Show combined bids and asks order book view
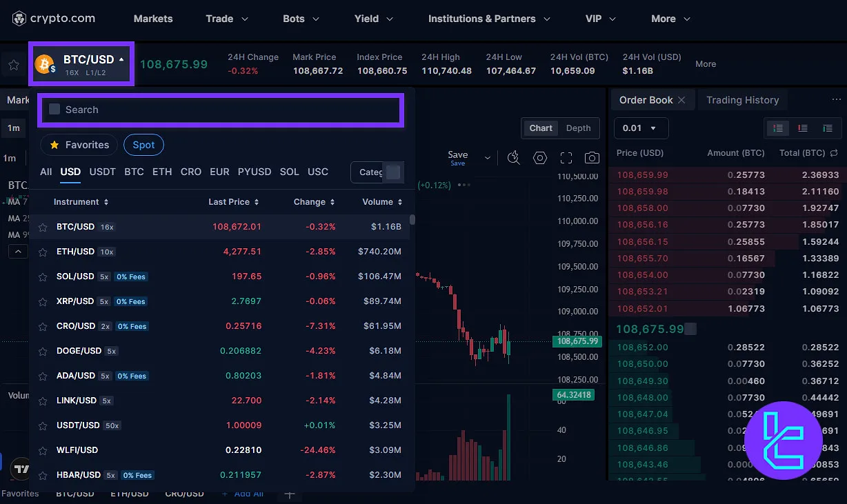The width and height of the screenshot is (847, 504). 777,128
